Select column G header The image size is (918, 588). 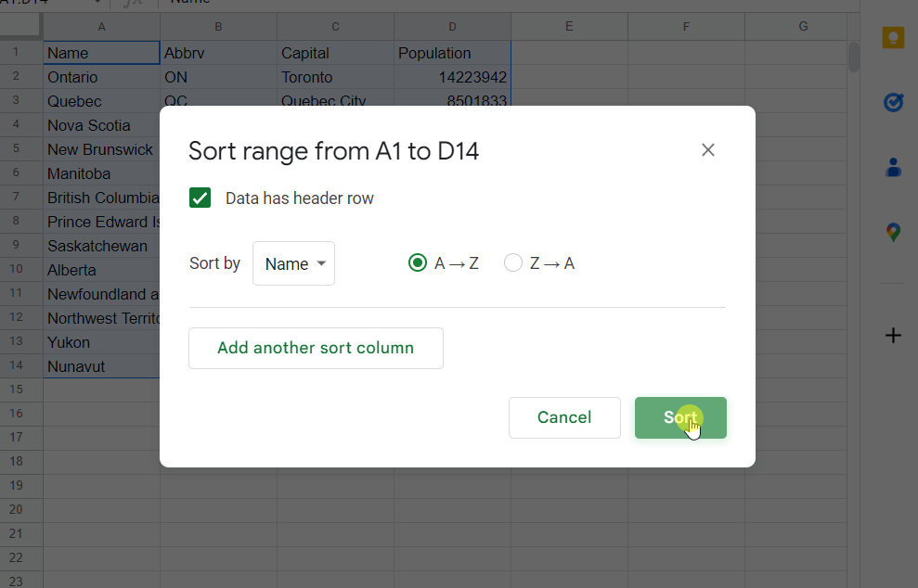click(803, 27)
